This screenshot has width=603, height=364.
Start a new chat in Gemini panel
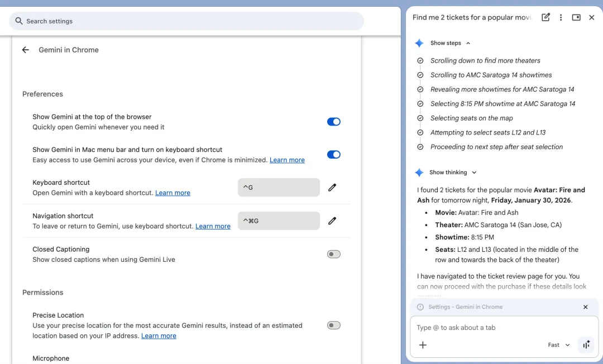click(x=545, y=17)
